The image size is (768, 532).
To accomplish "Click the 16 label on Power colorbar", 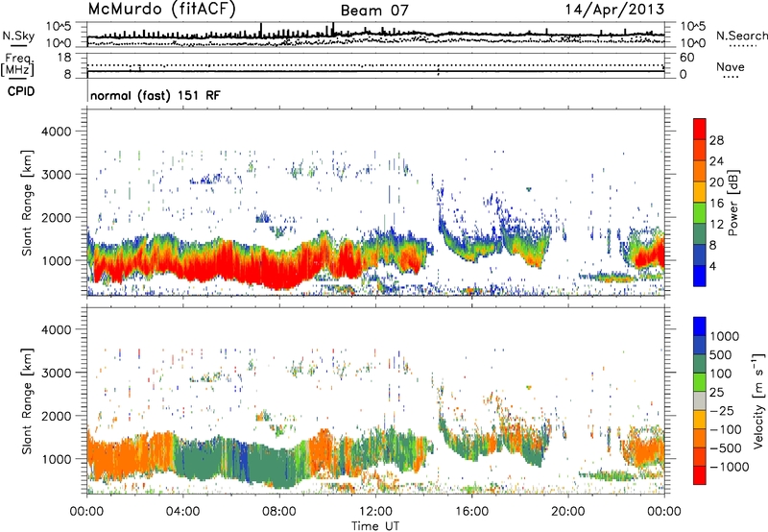I will [x=716, y=204].
